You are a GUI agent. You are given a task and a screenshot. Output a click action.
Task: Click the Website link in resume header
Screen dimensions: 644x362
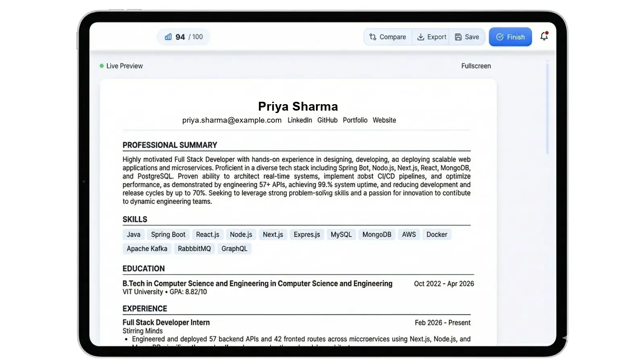tap(384, 120)
